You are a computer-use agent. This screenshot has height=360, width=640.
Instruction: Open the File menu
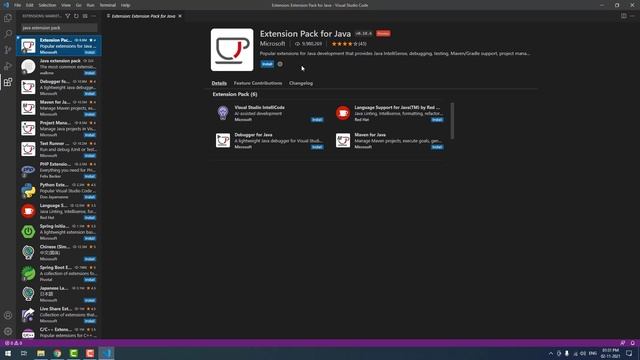tap(18, 5)
